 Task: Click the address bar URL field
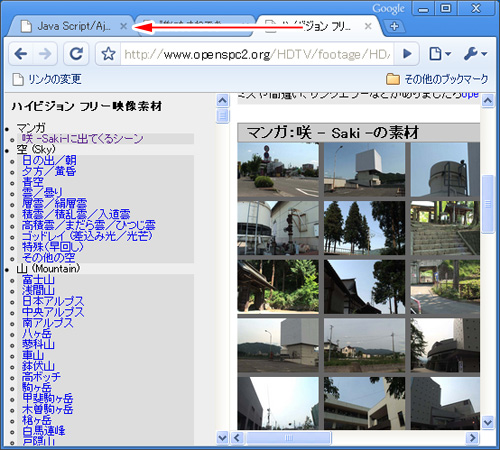coord(258,54)
